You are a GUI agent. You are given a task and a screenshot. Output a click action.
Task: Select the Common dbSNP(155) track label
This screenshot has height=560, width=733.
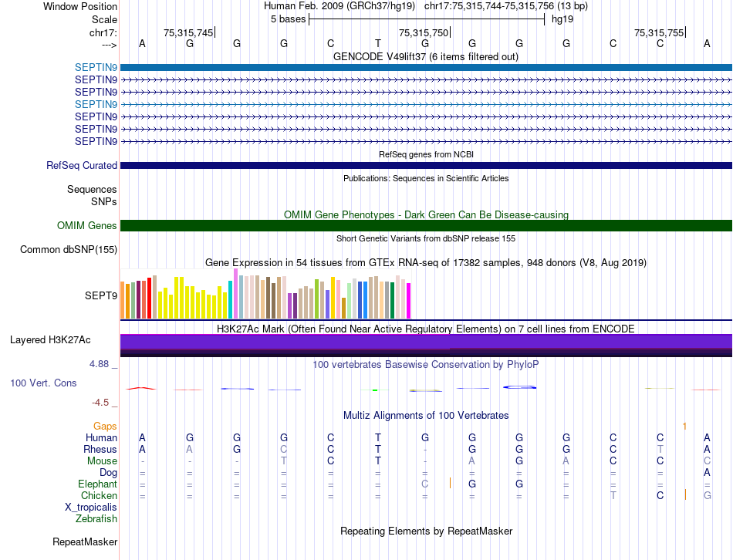click(69, 249)
